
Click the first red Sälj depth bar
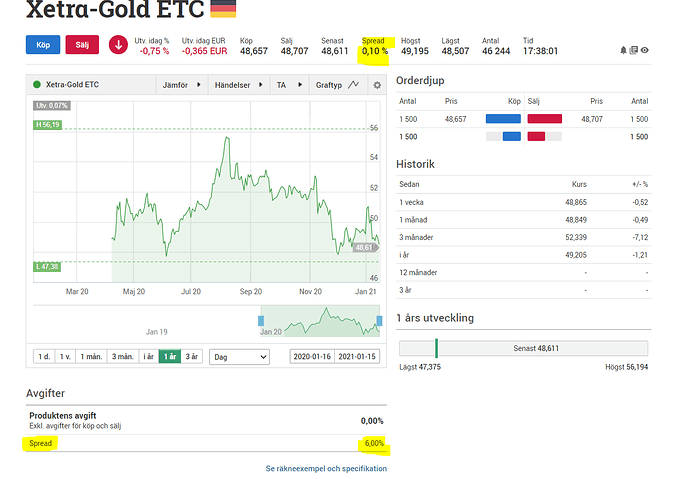coord(545,119)
